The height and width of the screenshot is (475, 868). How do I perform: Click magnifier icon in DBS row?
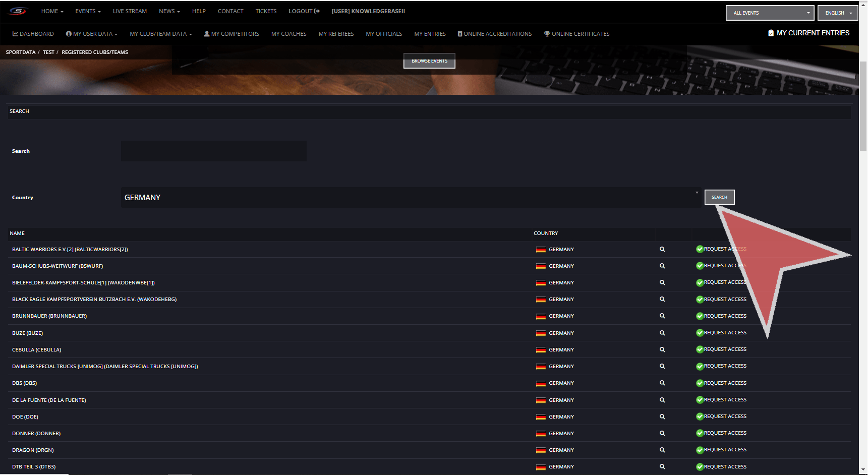(662, 383)
